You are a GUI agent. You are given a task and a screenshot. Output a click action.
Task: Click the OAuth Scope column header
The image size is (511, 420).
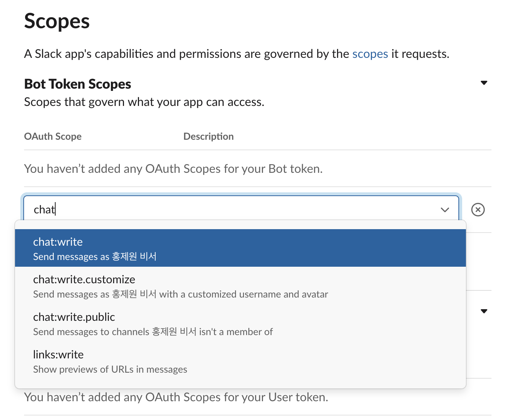tap(53, 136)
